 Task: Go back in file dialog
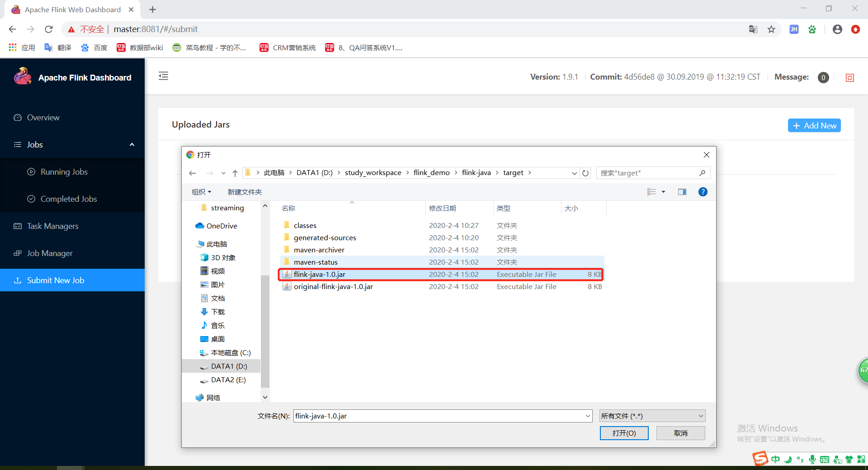tap(193, 173)
